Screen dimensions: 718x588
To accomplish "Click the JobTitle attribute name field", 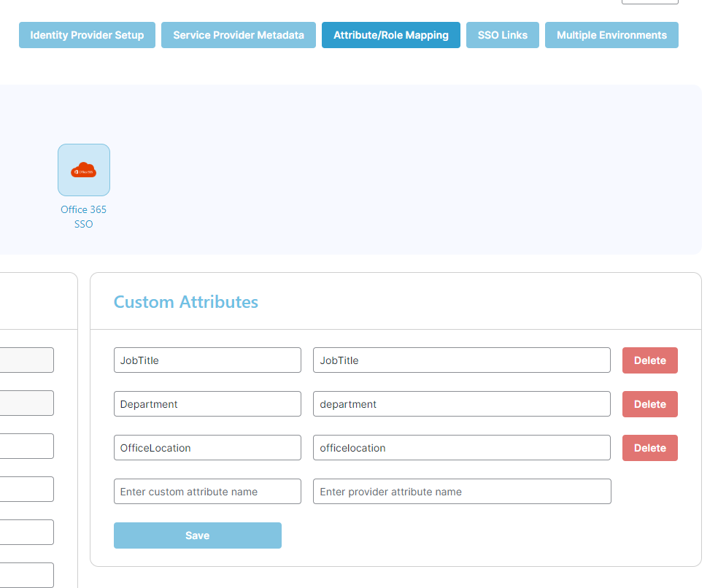I will point(207,360).
